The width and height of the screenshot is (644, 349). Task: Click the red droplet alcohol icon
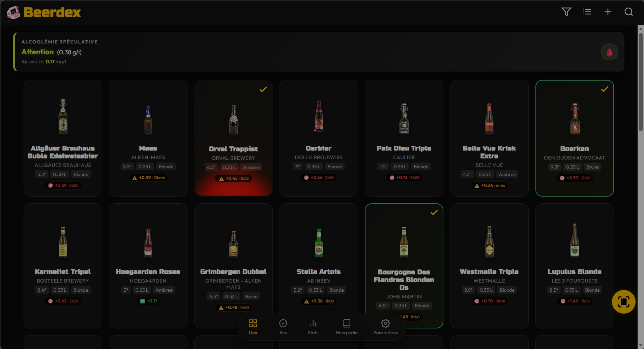click(x=609, y=52)
